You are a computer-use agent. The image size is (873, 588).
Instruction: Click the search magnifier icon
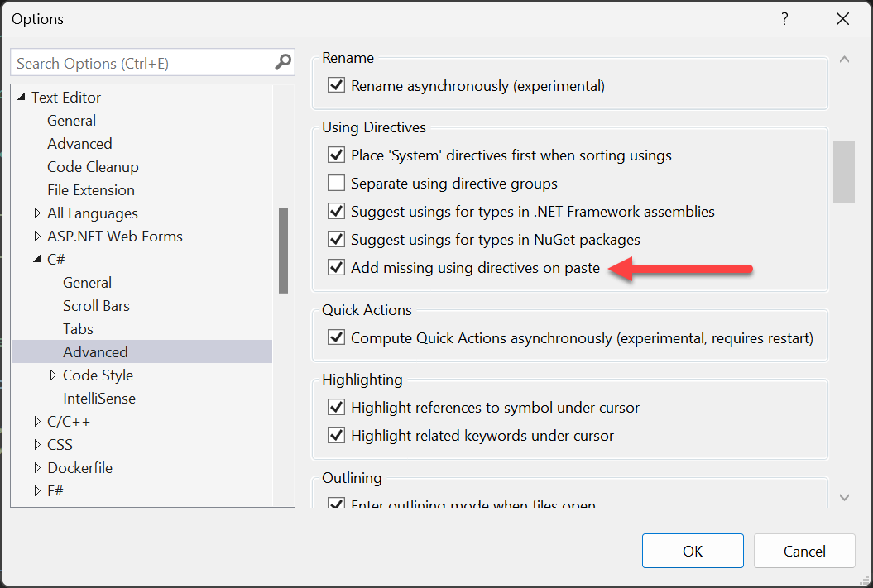(283, 63)
